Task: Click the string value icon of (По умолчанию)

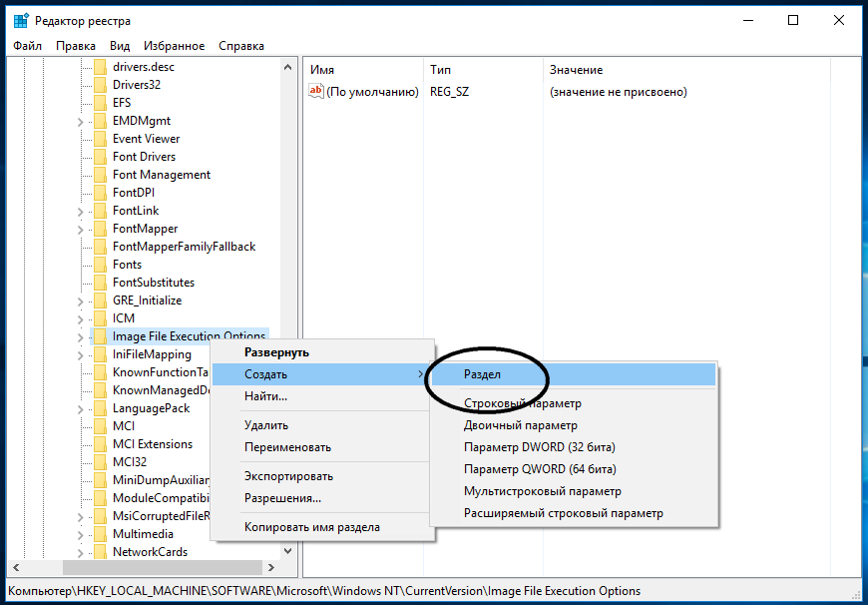Action: tap(315, 92)
